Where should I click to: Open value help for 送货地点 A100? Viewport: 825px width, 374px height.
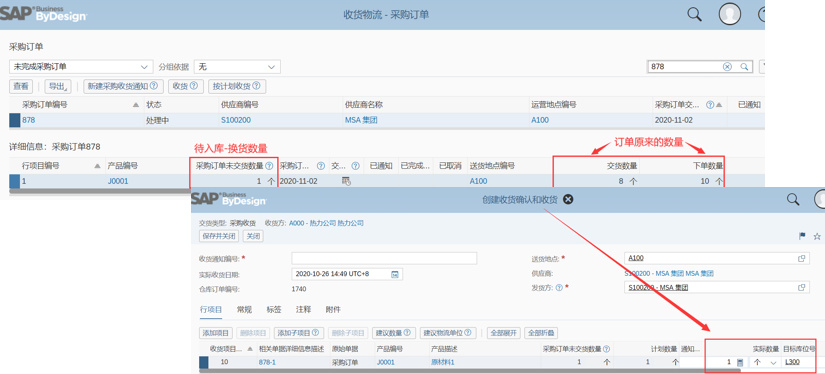click(802, 258)
